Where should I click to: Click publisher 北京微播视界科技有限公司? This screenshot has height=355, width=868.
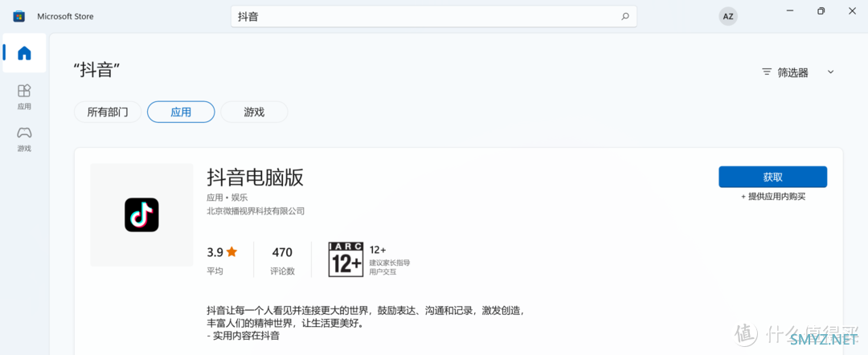(256, 211)
